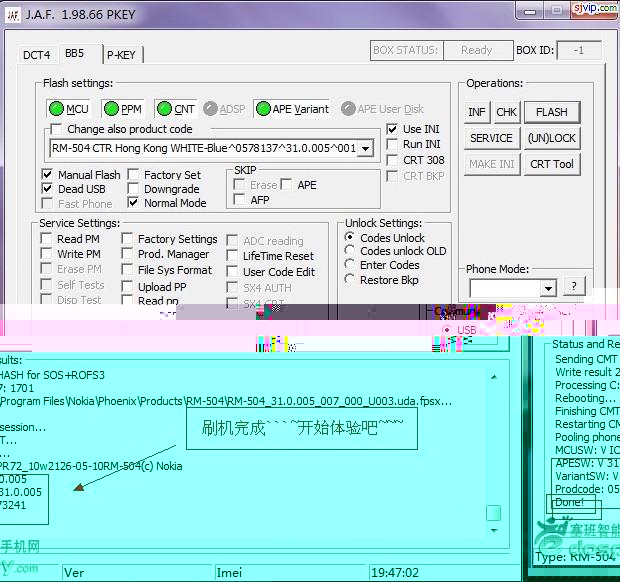Click the green MCU file indicator
620x582 pixels.
56,109
